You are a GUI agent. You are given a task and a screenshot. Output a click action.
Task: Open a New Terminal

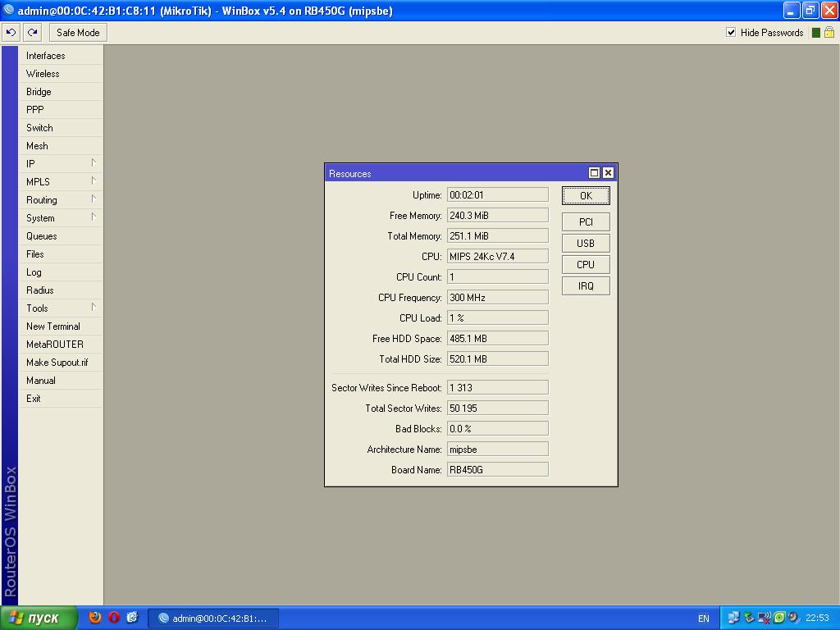pos(60,326)
